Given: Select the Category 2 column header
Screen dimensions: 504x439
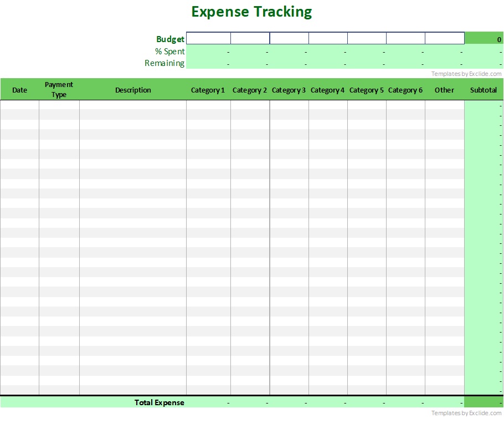Looking at the screenshot, I should 250,90.
